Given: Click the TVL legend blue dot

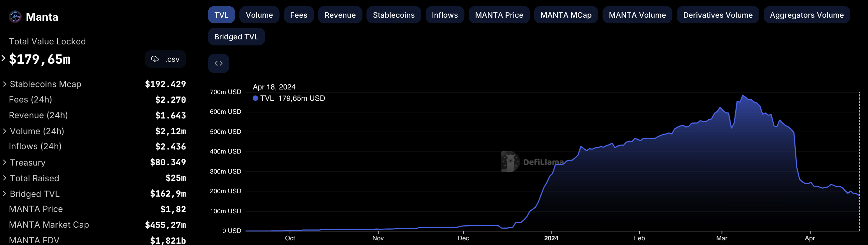Looking at the screenshot, I should 255,98.
